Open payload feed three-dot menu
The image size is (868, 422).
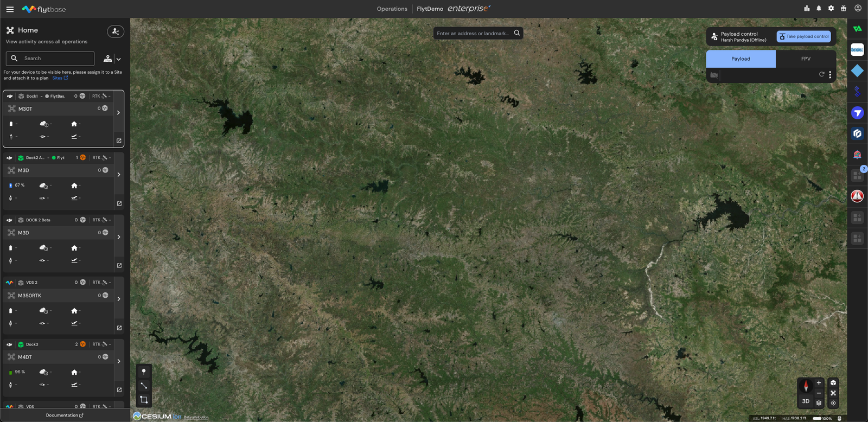[x=830, y=75]
